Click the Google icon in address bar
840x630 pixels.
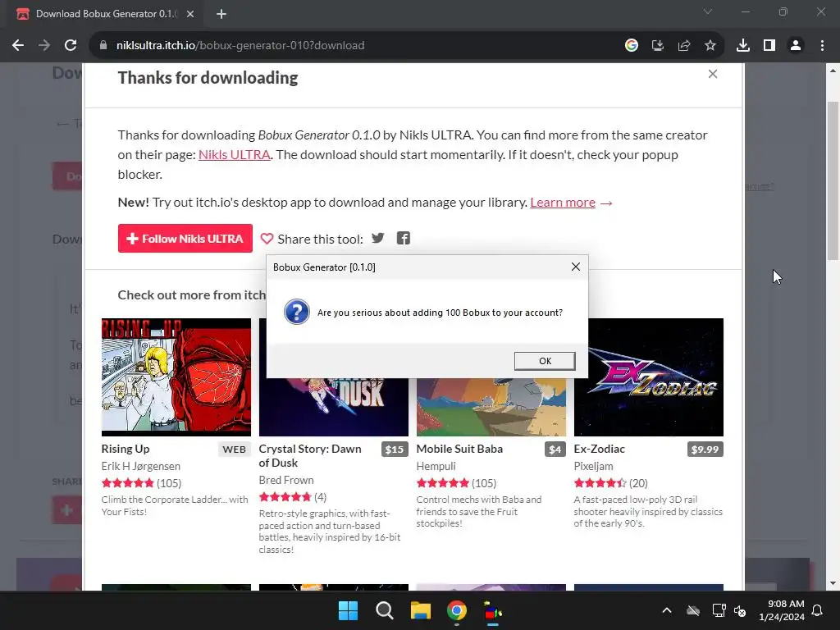632,46
